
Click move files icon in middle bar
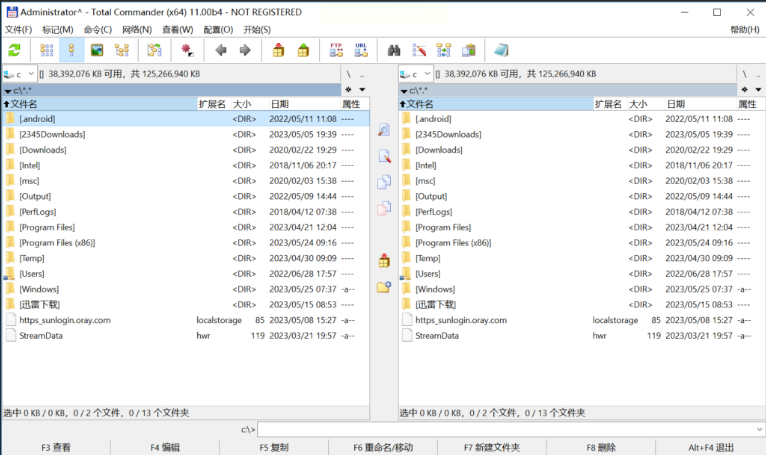384,208
